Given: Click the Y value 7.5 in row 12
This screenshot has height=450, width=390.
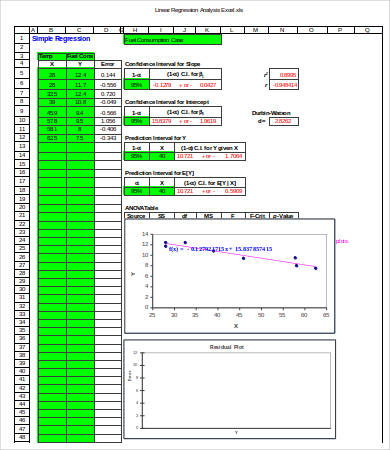Looking at the screenshot, I should [x=80, y=138].
